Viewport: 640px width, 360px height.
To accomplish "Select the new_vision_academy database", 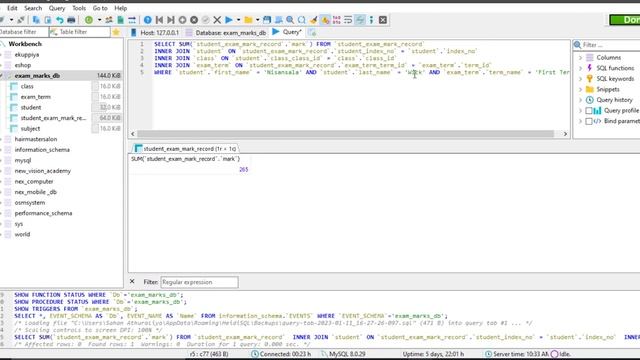I will 42,171.
